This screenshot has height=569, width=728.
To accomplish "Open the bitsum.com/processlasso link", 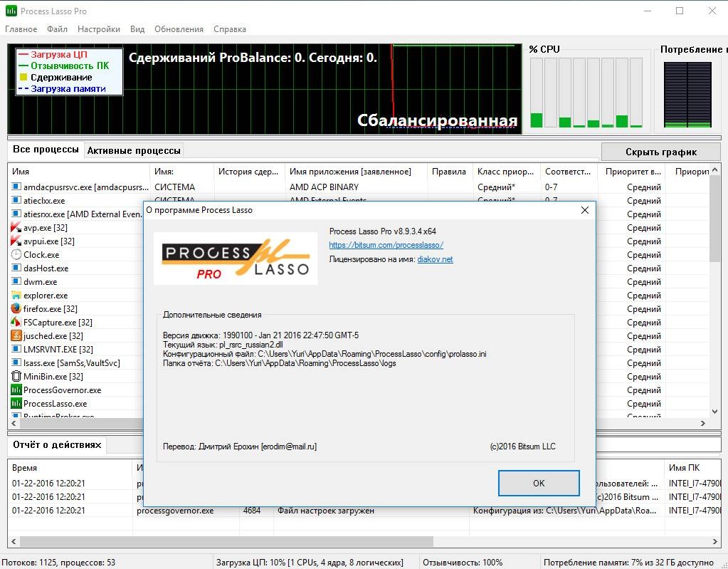I will pos(386,245).
